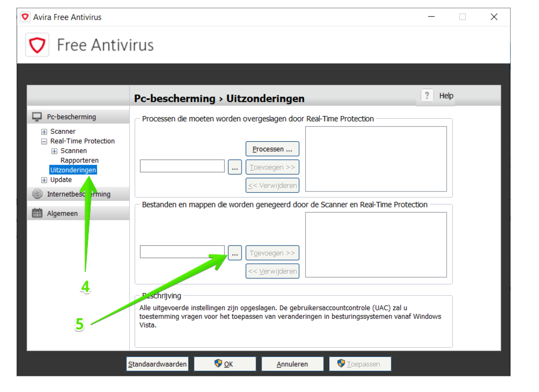
Task: Open the Algemeen section
Action: tap(78, 213)
